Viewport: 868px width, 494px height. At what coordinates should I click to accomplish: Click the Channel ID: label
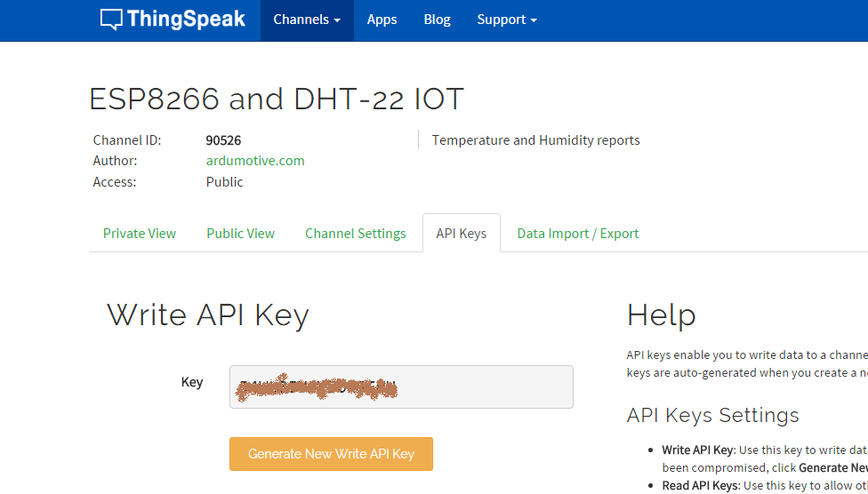127,140
